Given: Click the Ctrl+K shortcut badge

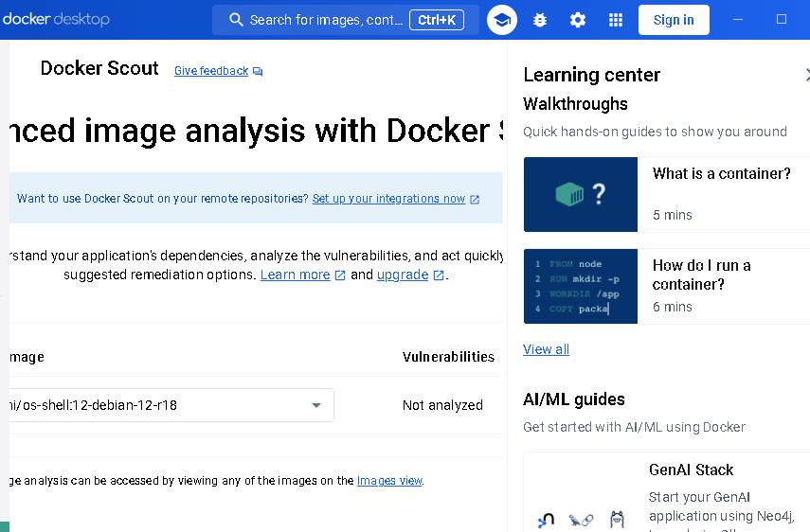Looking at the screenshot, I should (437, 20).
